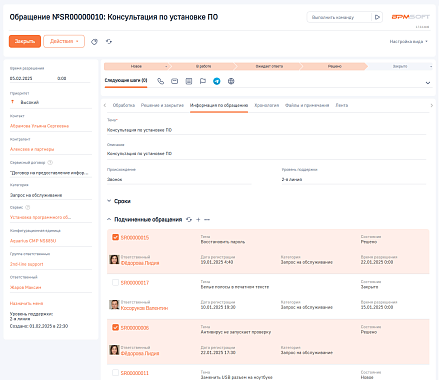
Task: Click the help icon beside Сервис label
Action: (28, 207)
